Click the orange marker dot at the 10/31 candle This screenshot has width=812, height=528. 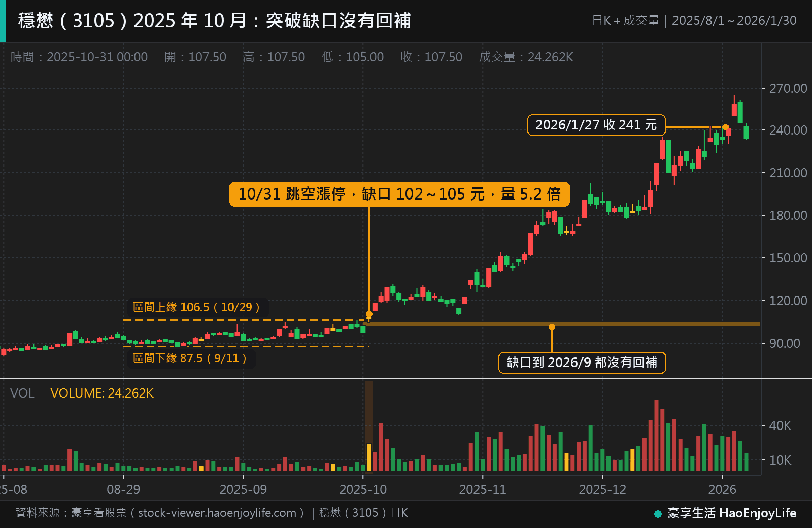(x=369, y=314)
